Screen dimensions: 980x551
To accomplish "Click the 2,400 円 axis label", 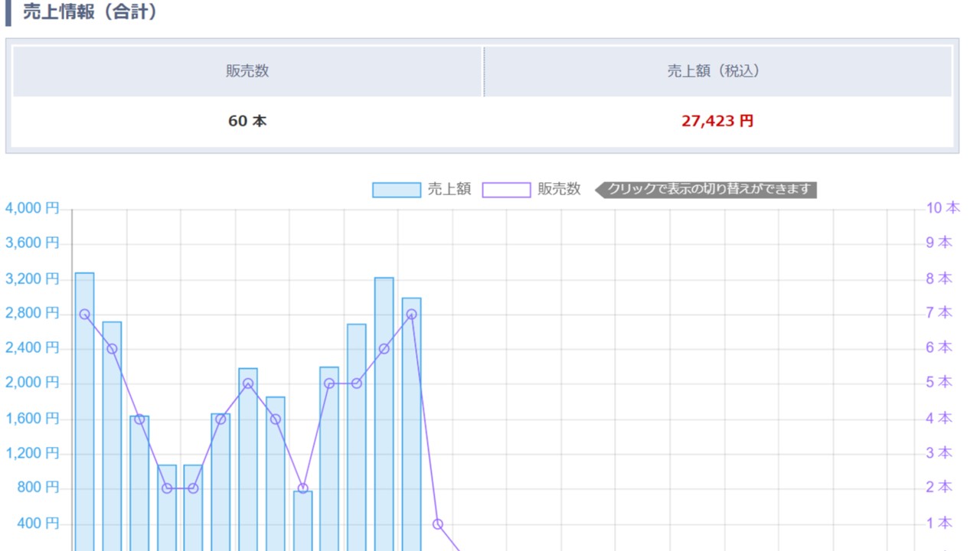I will click(x=31, y=348).
